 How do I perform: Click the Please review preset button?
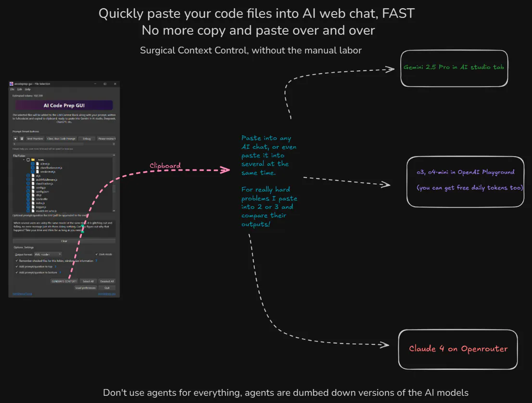pos(106,139)
